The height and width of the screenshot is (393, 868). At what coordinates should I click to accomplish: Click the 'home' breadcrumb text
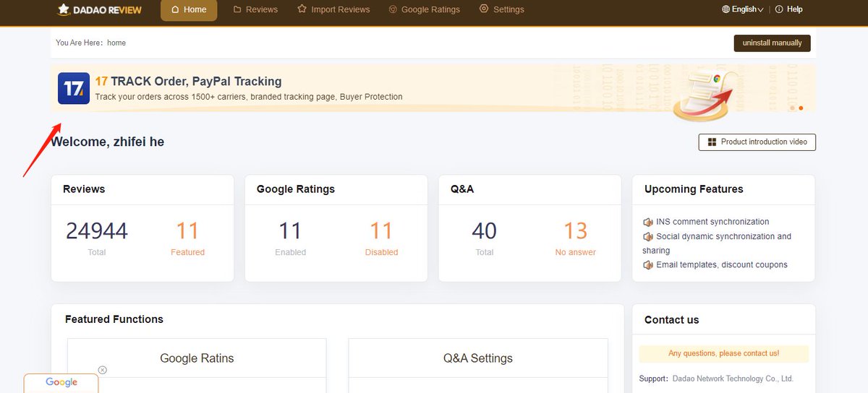point(116,43)
